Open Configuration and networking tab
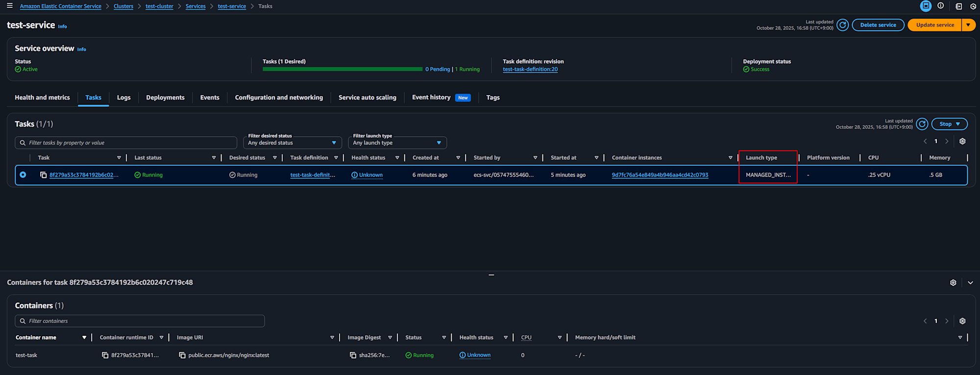The width and height of the screenshot is (980, 375). tap(279, 98)
